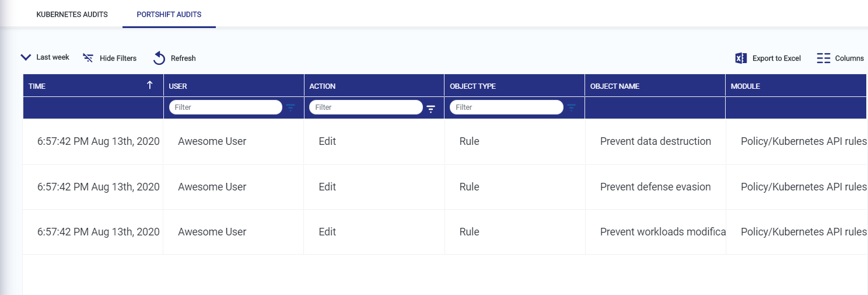Click the Excel export icon
Viewport: 868px width, 295px height.
pos(741,58)
